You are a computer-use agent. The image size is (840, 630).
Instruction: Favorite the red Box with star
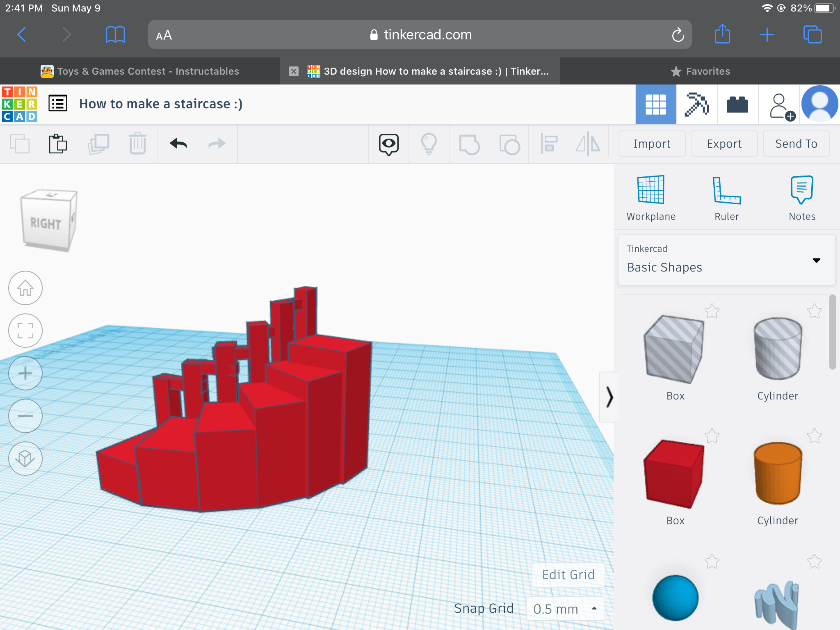coord(712,436)
